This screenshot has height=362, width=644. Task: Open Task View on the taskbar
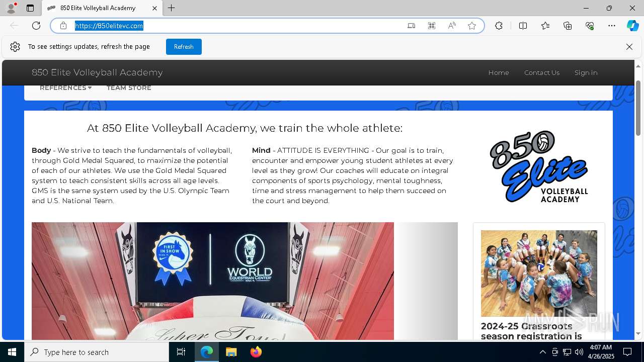click(181, 352)
